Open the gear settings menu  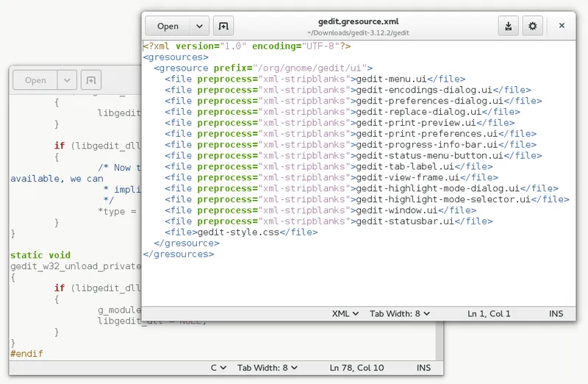[532, 26]
